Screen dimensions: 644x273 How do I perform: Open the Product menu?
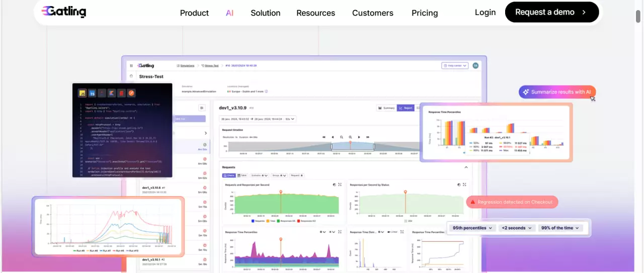click(x=194, y=13)
